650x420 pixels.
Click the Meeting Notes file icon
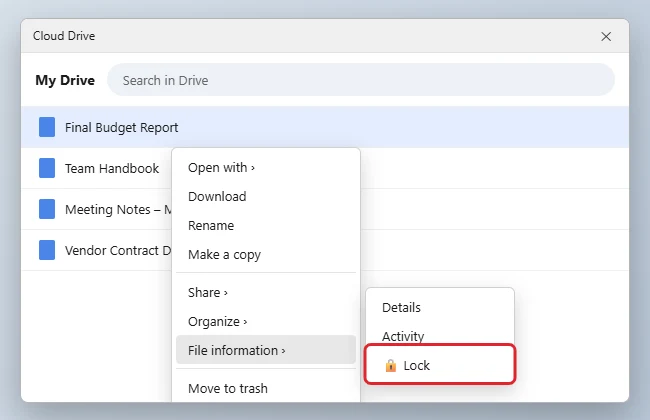47,209
